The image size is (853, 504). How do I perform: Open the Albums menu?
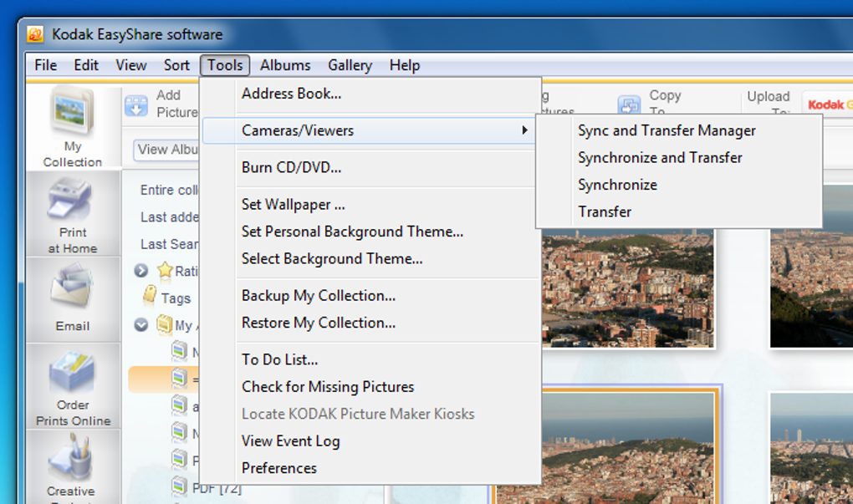(285, 65)
